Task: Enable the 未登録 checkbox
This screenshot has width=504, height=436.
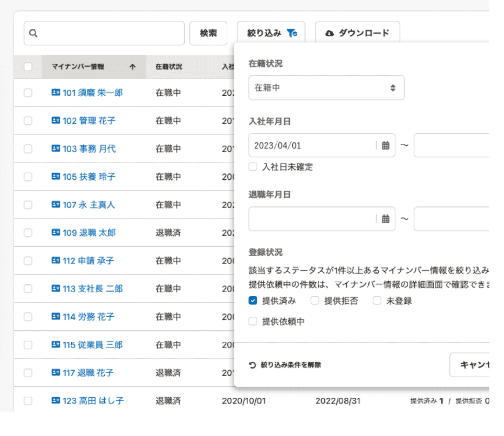Action: pos(377,300)
